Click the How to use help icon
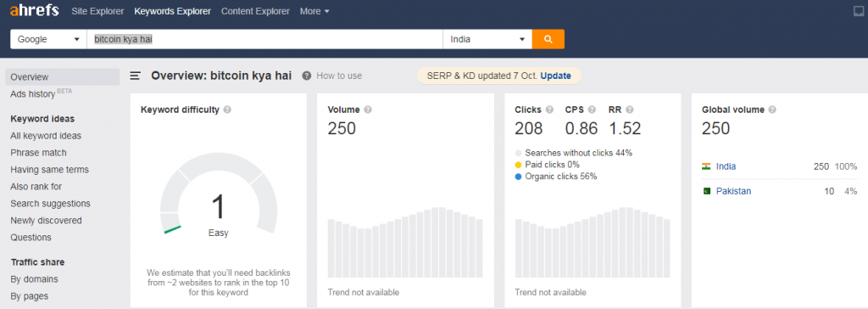The height and width of the screenshot is (309, 868). (307, 76)
